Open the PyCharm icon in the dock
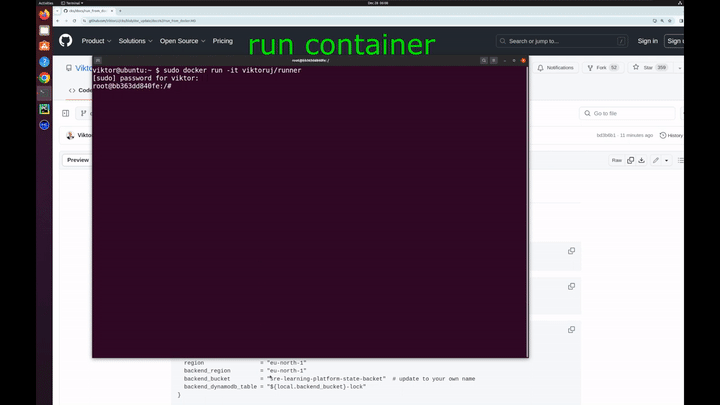The image size is (720, 405). 44,109
